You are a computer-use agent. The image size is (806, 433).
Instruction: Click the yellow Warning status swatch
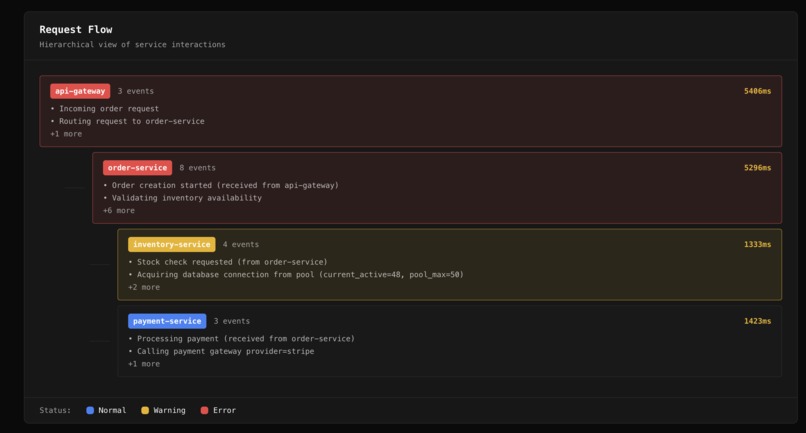click(145, 410)
